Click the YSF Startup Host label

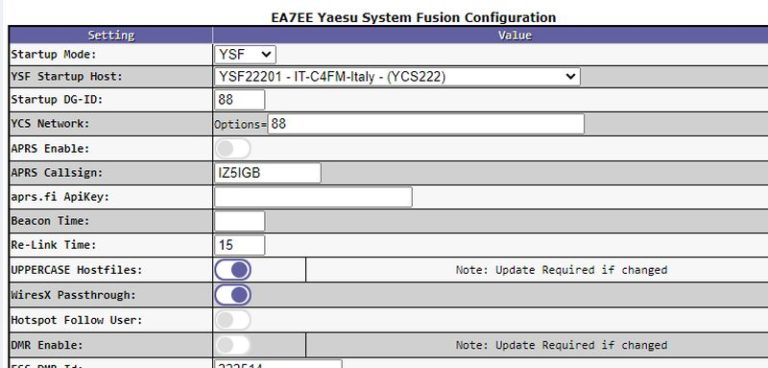[67, 77]
